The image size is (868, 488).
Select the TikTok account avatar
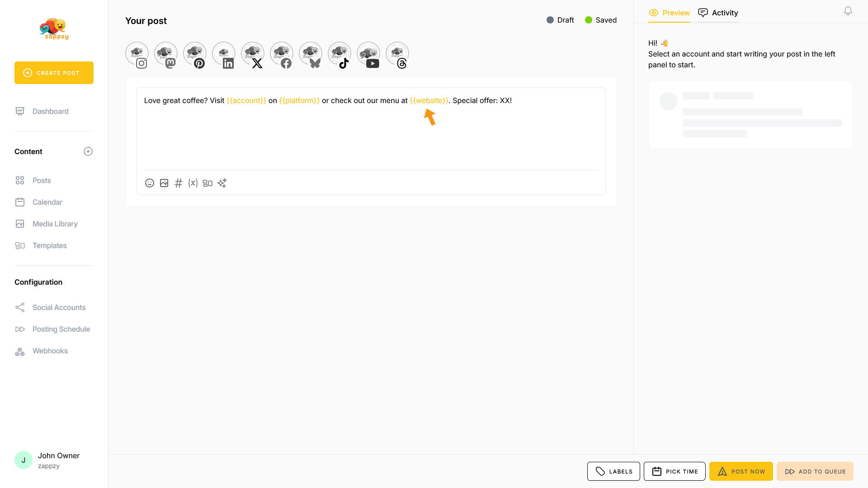pyautogui.click(x=340, y=54)
